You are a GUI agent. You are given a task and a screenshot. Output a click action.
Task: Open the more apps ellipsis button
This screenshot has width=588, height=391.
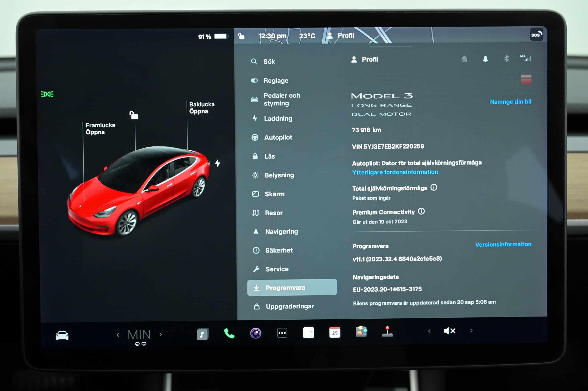282,333
